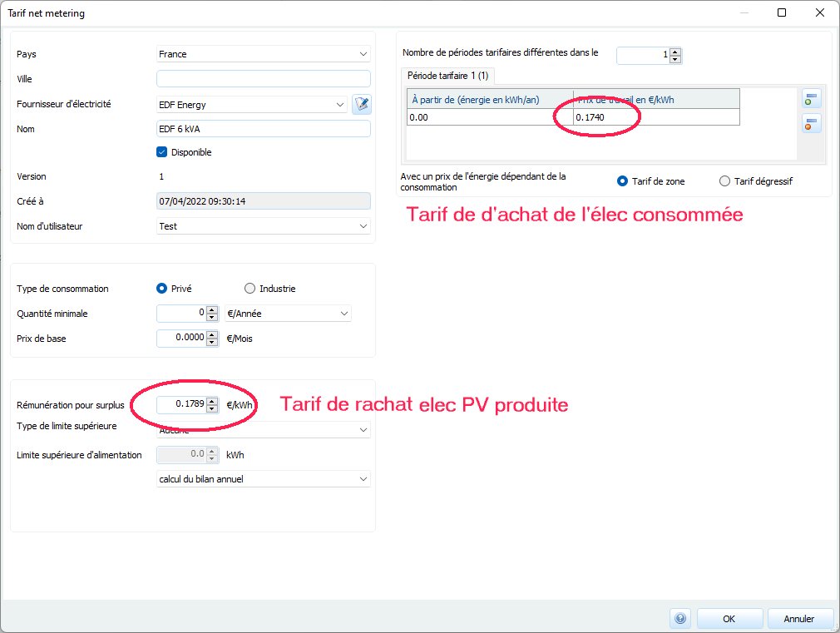Click the Prix de travail column header
Screen dimensions: 840x633
[655, 99]
